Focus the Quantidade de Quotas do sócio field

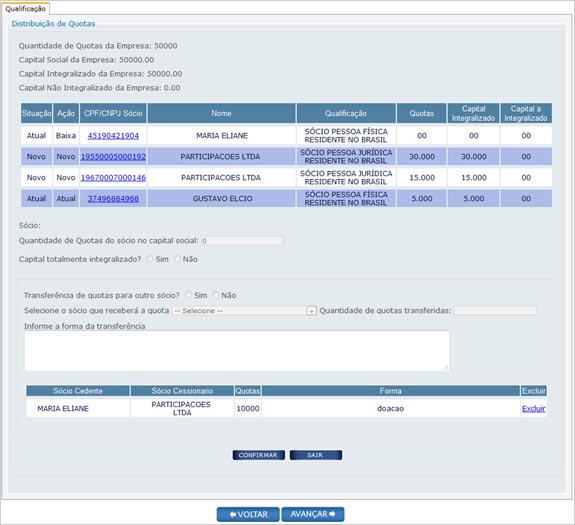click(x=242, y=241)
